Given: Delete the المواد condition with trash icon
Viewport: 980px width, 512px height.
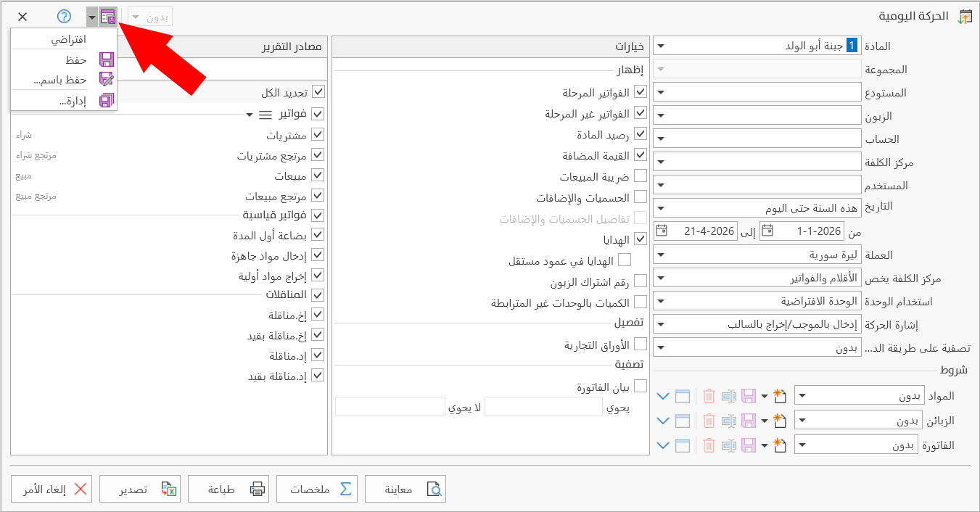Looking at the screenshot, I should click(x=709, y=396).
